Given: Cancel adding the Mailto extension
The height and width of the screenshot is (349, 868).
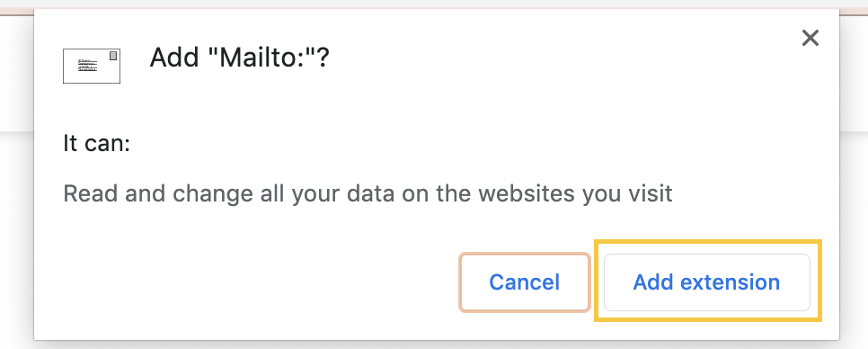Looking at the screenshot, I should click(x=524, y=282).
